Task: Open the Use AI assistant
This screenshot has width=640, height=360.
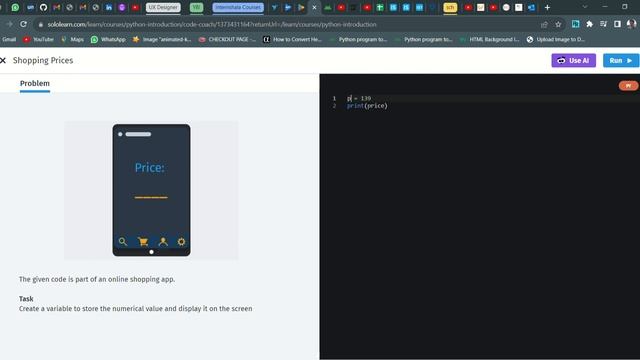Action: (x=573, y=60)
